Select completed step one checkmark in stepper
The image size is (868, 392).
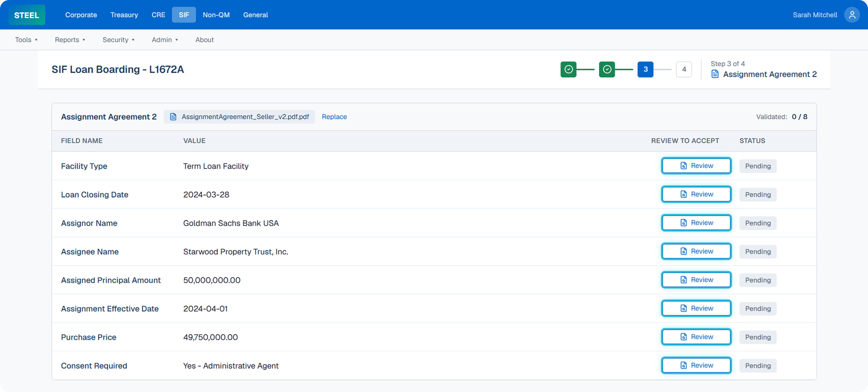pos(568,69)
